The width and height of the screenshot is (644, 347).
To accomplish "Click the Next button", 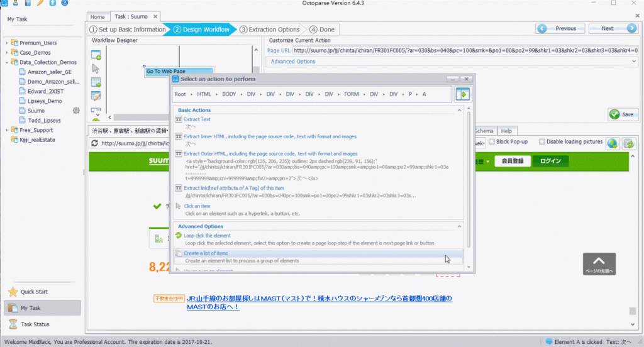I will point(613,28).
